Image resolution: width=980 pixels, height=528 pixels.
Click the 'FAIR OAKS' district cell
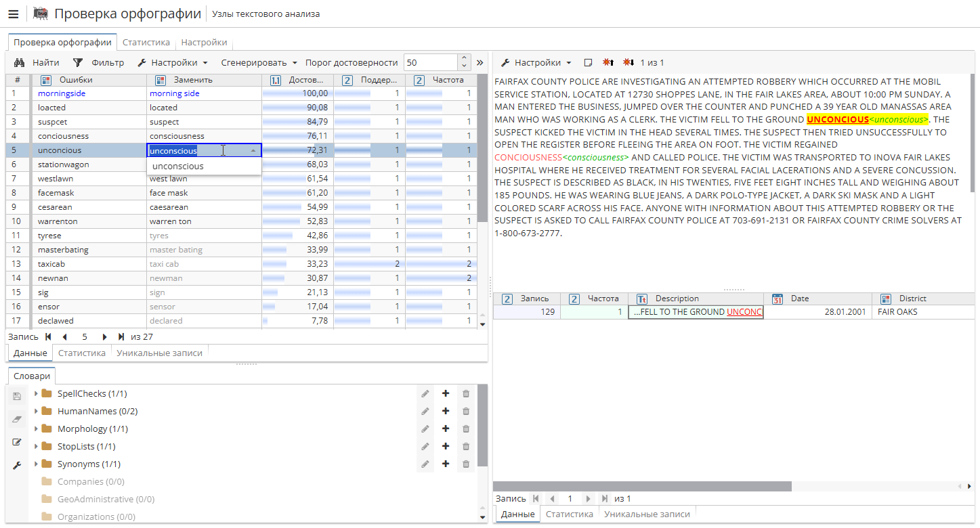(923, 312)
